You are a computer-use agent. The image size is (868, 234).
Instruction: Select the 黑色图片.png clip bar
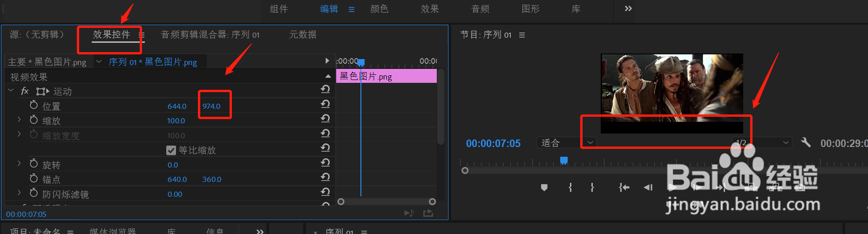point(387,76)
